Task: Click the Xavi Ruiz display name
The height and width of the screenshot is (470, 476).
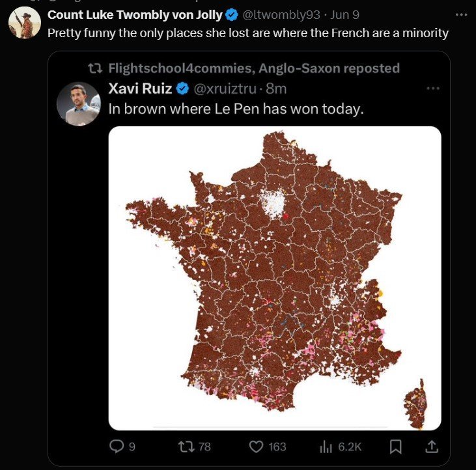Action: [x=140, y=89]
